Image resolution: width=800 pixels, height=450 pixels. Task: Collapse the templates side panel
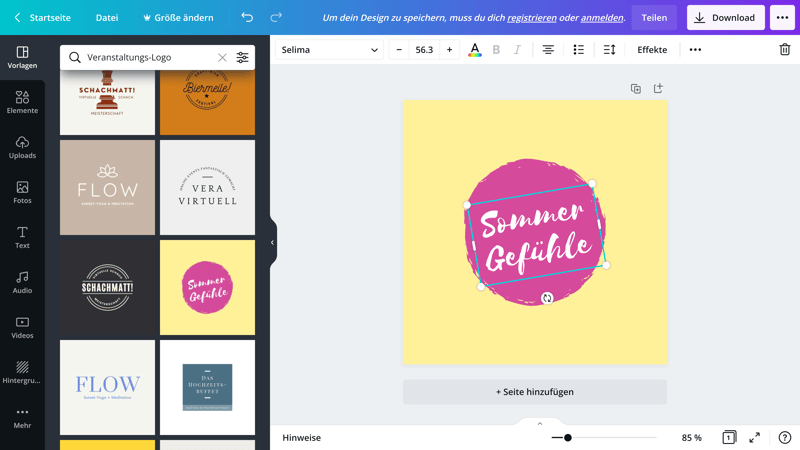point(272,243)
